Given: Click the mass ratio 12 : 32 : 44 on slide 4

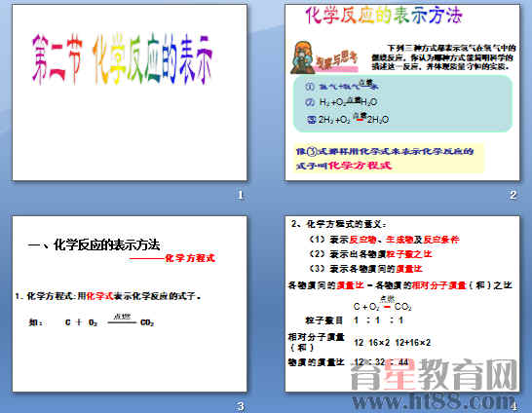Looking at the screenshot, I should [381, 362].
